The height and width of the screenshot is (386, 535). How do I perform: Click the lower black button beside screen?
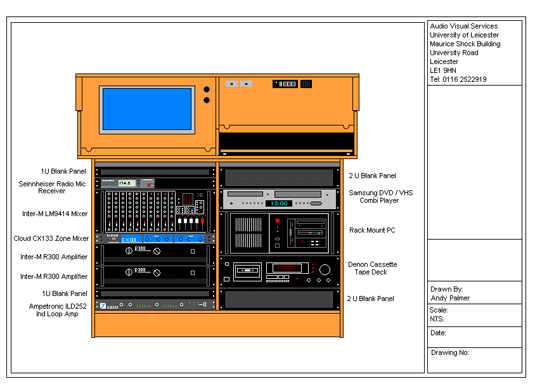(x=206, y=100)
